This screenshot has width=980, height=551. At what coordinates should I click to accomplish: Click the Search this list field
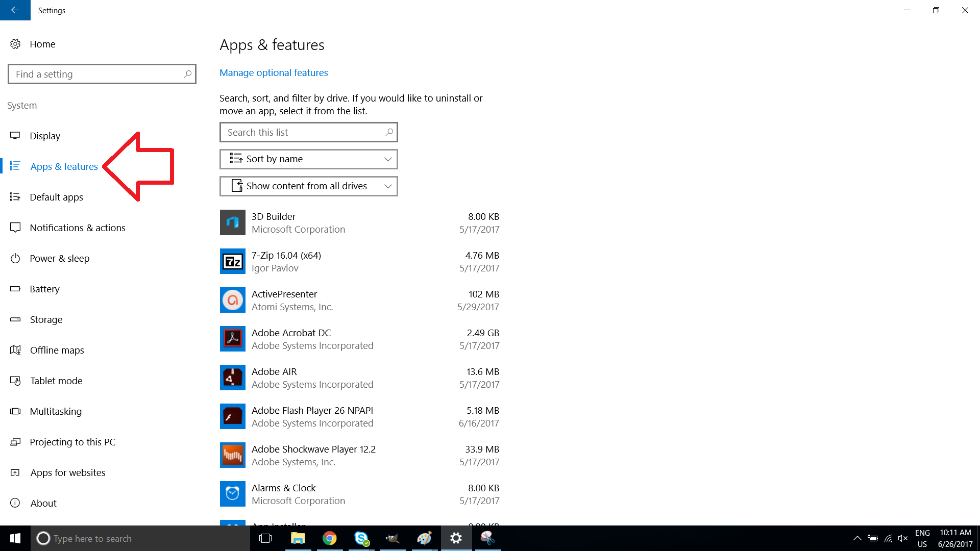coord(308,132)
